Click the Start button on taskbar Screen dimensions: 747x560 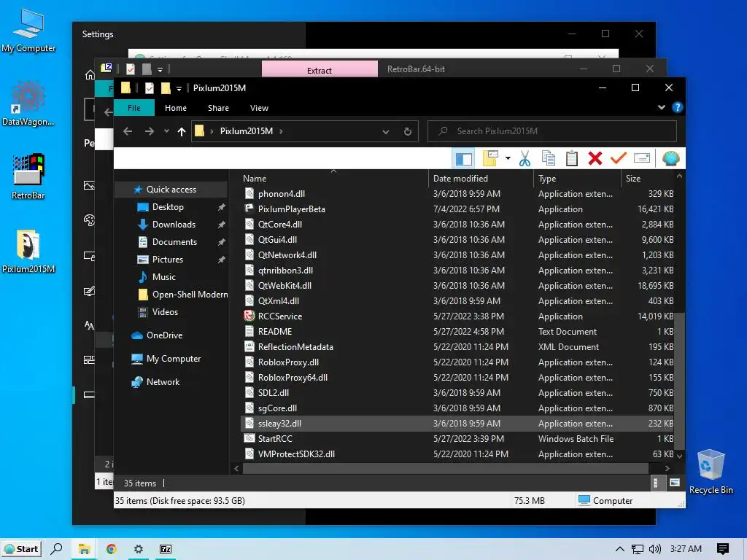pyautogui.click(x=21, y=549)
